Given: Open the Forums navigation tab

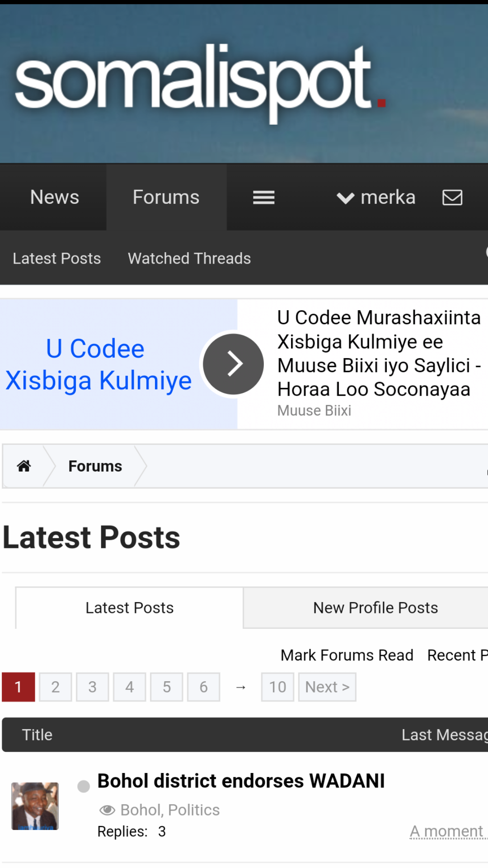Looking at the screenshot, I should click(x=166, y=197).
